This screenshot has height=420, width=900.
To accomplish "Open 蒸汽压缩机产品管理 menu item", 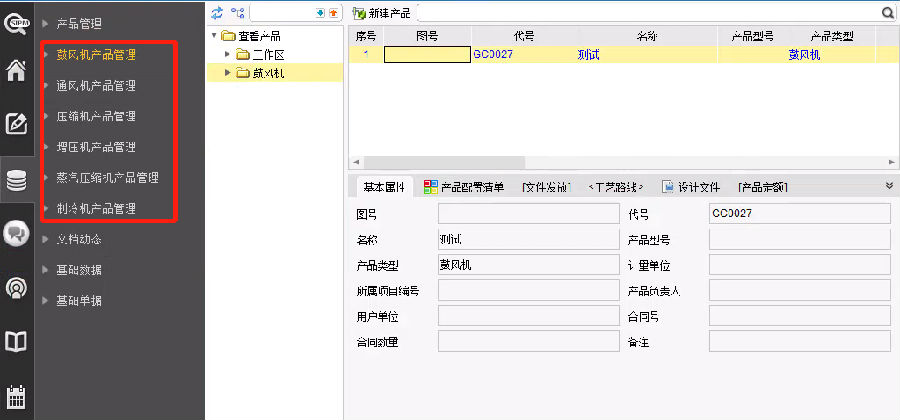I will tap(107, 177).
